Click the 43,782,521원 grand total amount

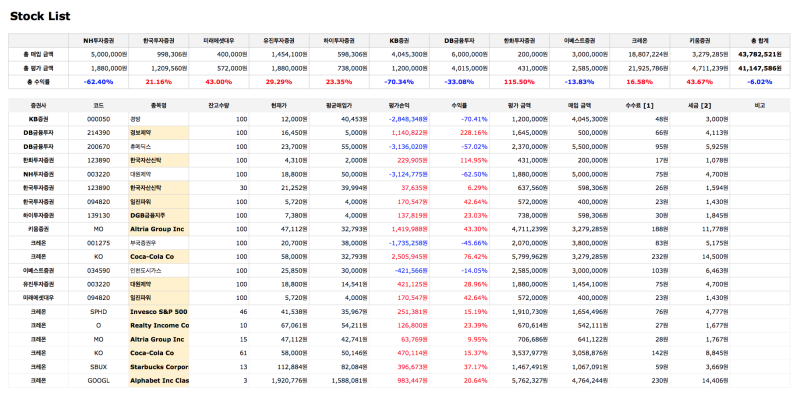(x=760, y=54)
